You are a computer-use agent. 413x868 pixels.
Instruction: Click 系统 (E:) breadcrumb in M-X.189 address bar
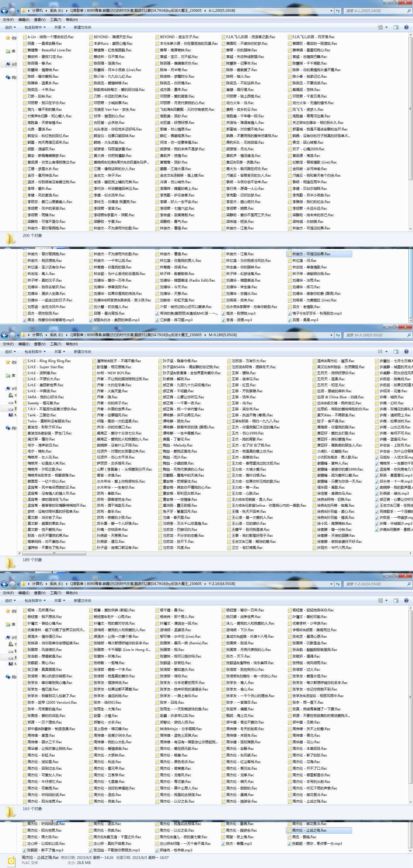[x=56, y=335]
